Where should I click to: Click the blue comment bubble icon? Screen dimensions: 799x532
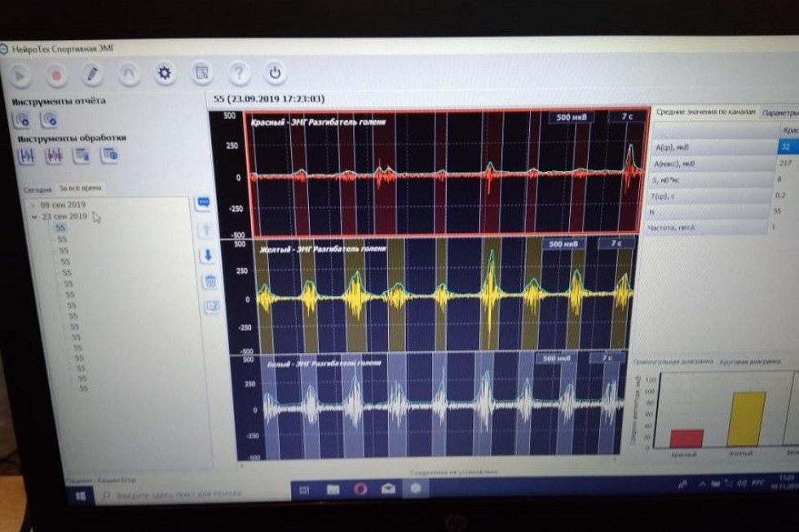pyautogui.click(x=204, y=202)
